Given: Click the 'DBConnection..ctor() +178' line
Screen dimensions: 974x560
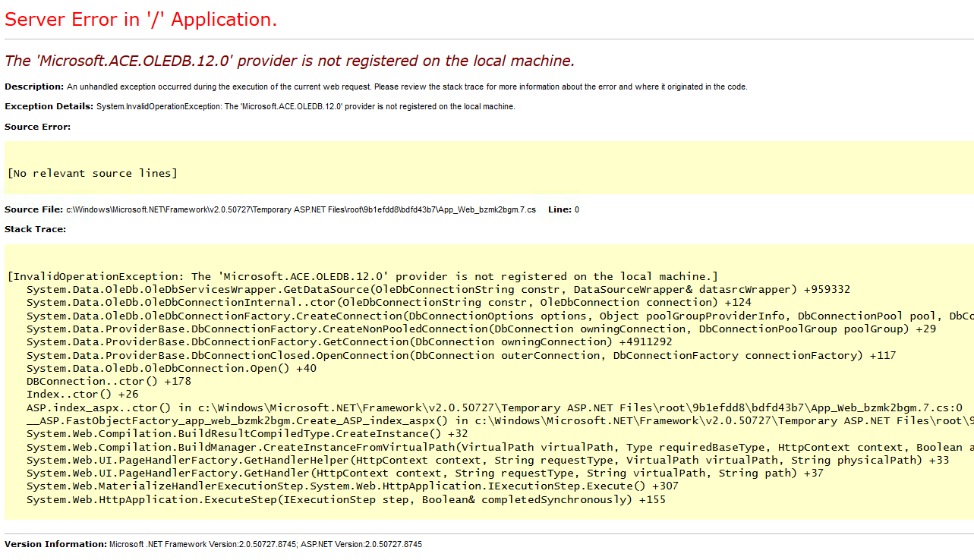Looking at the screenshot, I should click(x=109, y=381).
